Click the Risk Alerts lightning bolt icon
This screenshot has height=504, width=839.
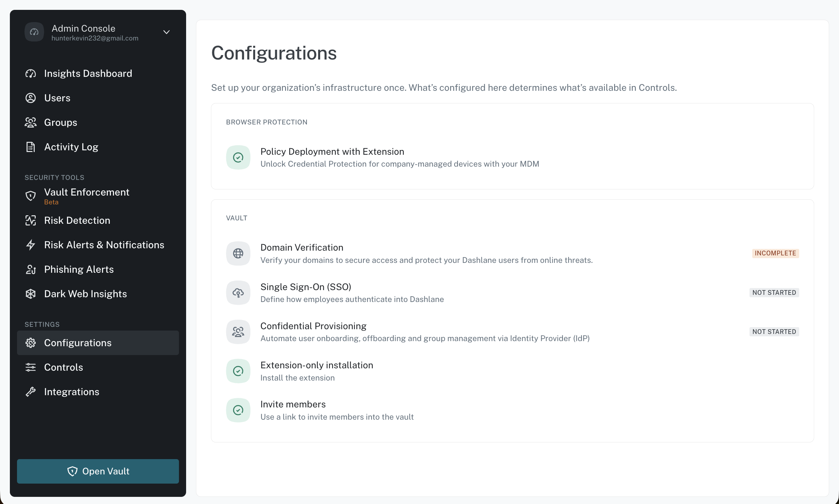(31, 245)
